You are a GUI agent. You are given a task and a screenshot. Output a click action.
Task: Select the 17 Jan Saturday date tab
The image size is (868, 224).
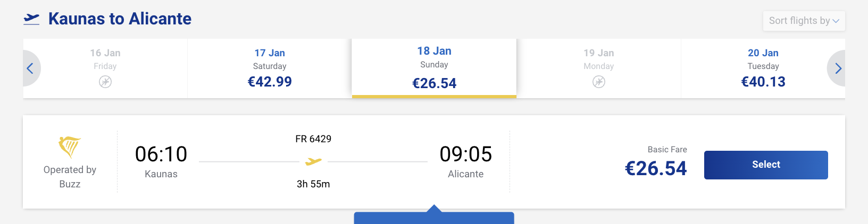pyautogui.click(x=270, y=68)
